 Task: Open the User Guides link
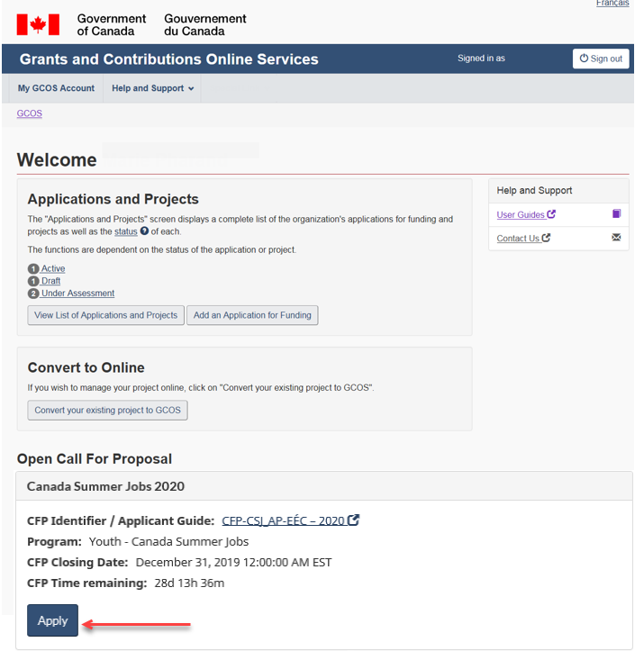(x=521, y=214)
